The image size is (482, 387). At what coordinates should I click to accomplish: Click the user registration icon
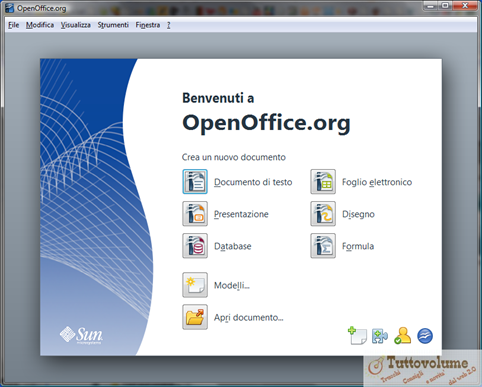pyautogui.click(x=402, y=335)
